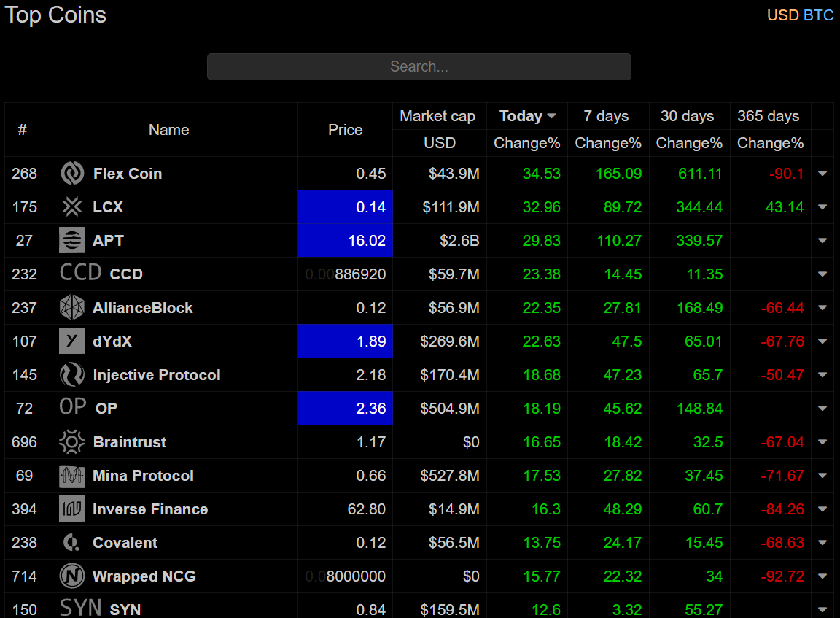Sort by 365 days change column
The height and width of the screenshot is (618, 840).
(770, 116)
